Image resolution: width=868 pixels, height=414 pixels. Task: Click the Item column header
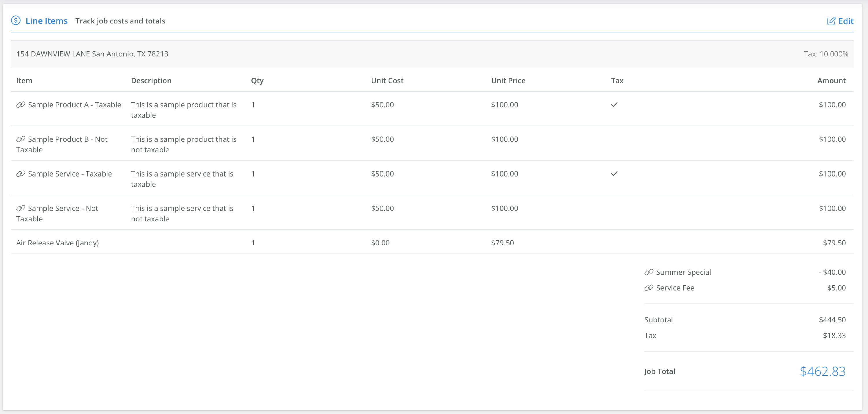(x=24, y=81)
